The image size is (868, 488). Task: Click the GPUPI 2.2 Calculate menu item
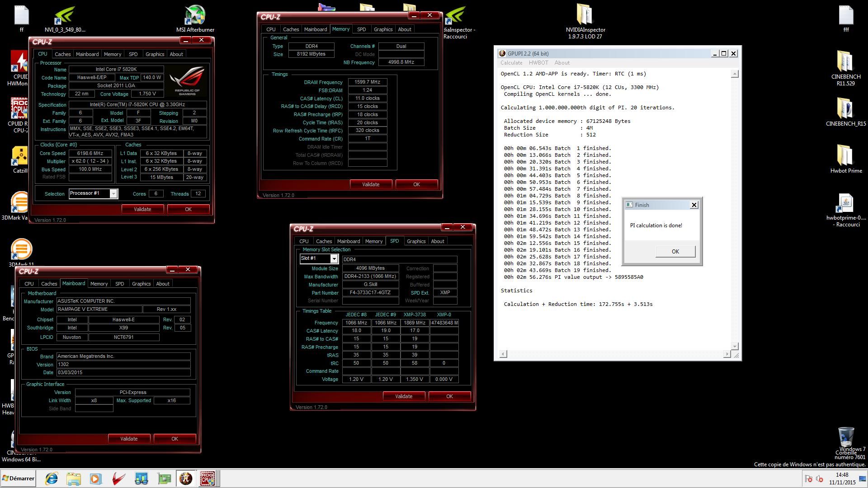511,62
